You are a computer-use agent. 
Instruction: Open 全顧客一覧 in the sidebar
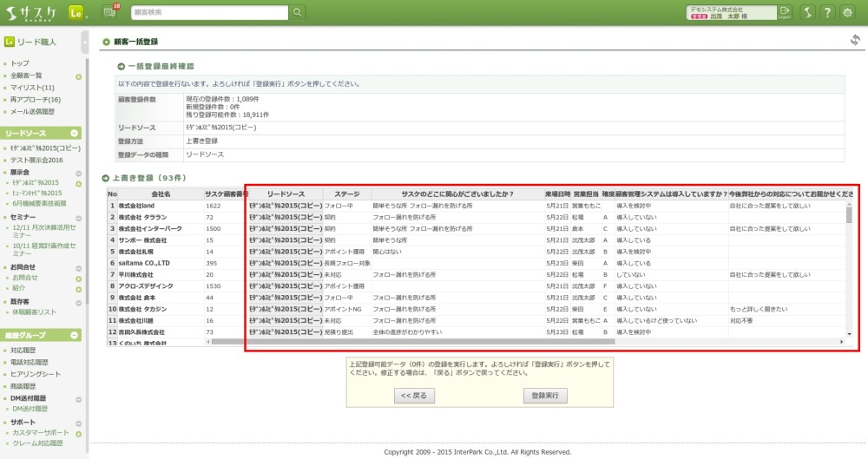(26, 75)
